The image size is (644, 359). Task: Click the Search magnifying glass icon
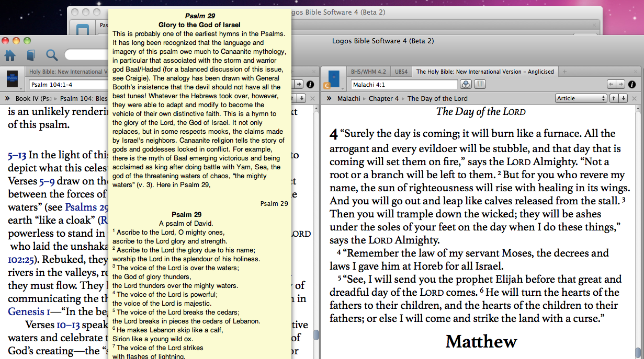[x=52, y=55]
